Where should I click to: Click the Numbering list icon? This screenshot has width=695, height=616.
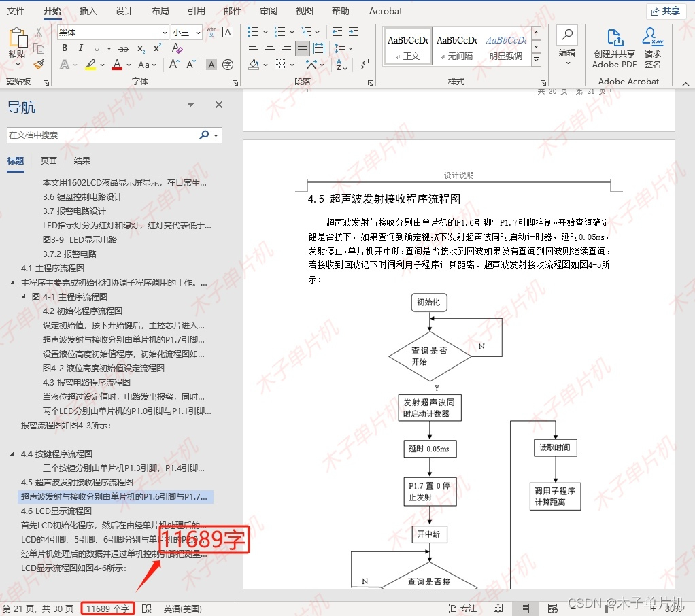tap(279, 31)
